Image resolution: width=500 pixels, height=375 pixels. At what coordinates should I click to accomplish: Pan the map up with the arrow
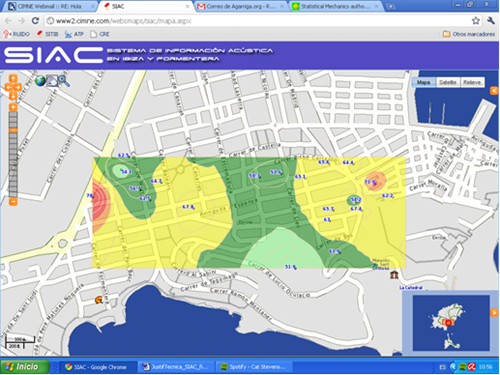[x=13, y=79]
